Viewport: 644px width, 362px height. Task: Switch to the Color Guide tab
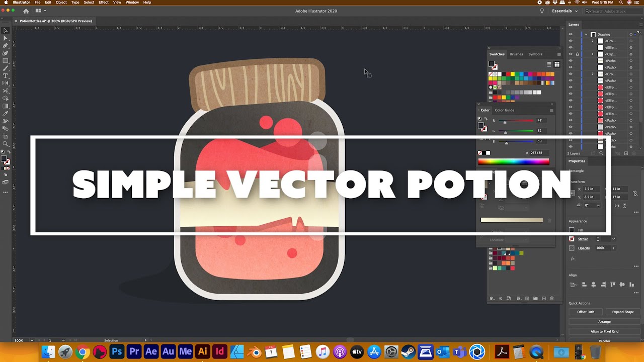(505, 110)
